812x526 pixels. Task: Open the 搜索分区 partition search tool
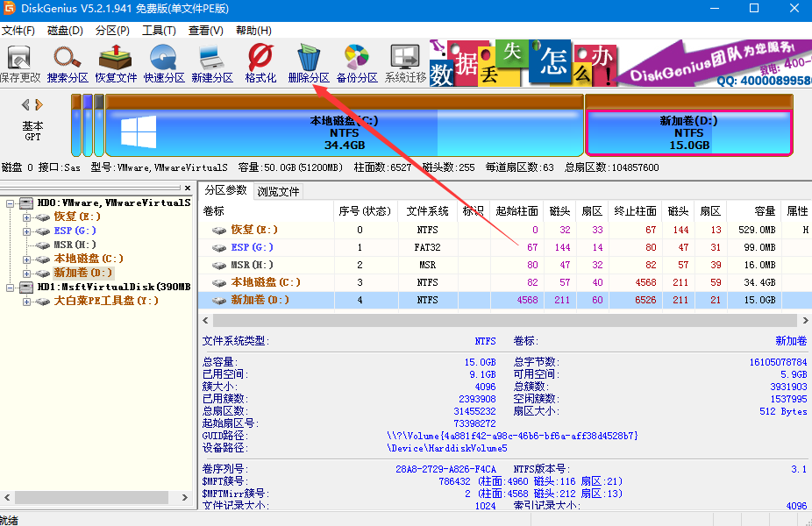(x=68, y=63)
